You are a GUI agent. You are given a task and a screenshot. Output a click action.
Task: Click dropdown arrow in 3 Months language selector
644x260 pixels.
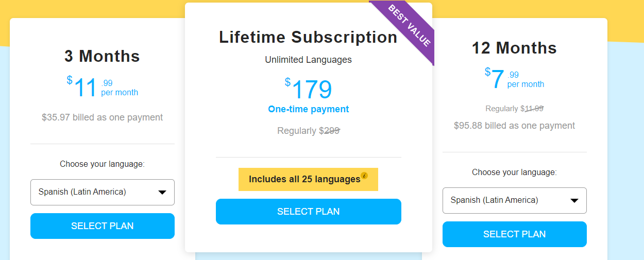coord(162,193)
